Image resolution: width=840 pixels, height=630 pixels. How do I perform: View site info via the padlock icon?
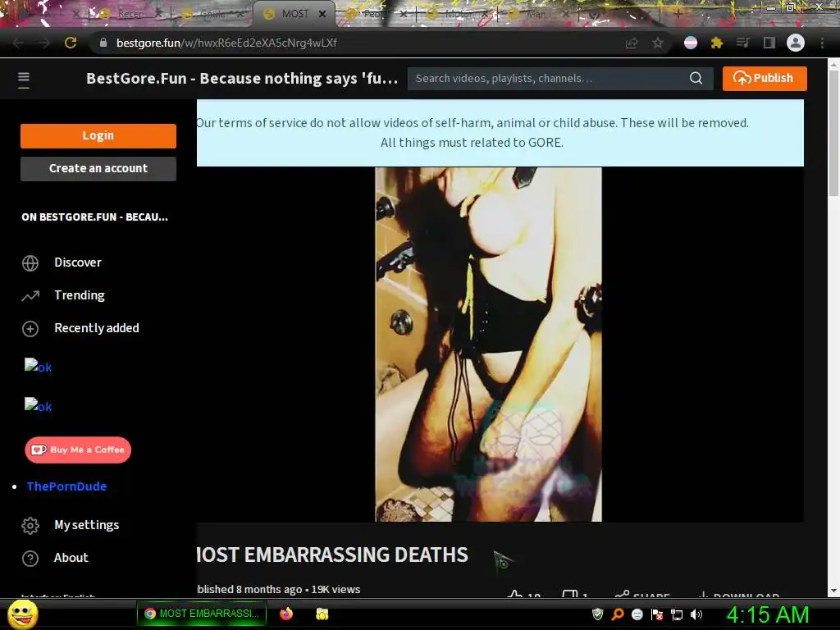[x=103, y=43]
